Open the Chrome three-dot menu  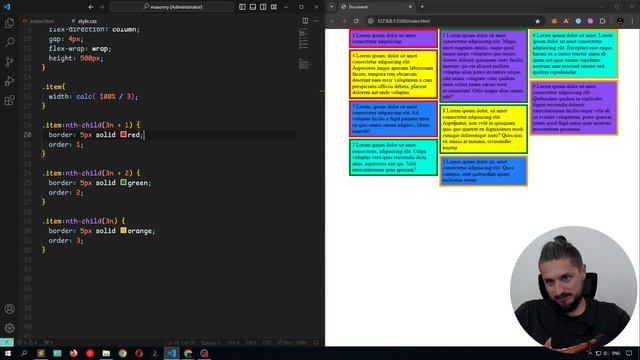633,21
